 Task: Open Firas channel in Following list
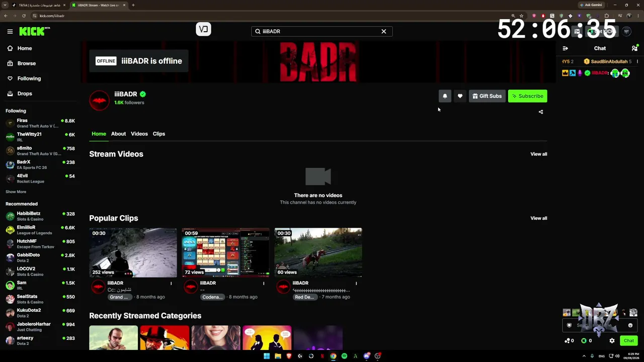point(40,123)
